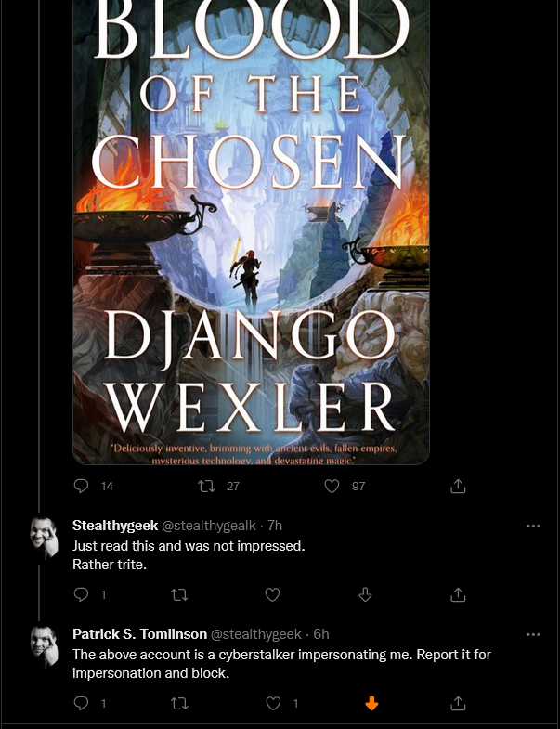Retweet Stealthygeek's 'Rather trite' tweet
The image size is (560, 729).
tap(179, 594)
